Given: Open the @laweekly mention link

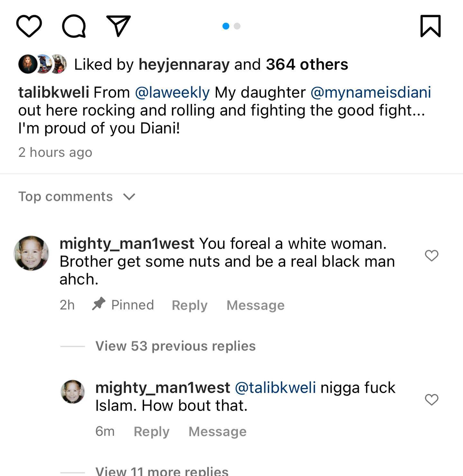Looking at the screenshot, I should (172, 93).
